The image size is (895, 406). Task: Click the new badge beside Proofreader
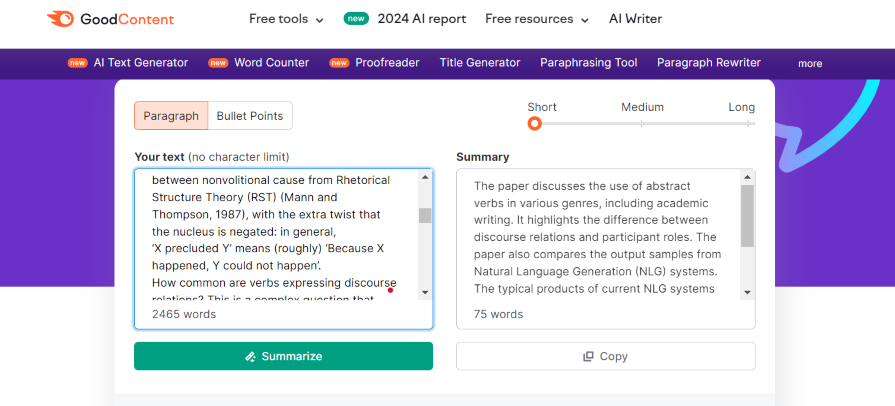point(339,63)
